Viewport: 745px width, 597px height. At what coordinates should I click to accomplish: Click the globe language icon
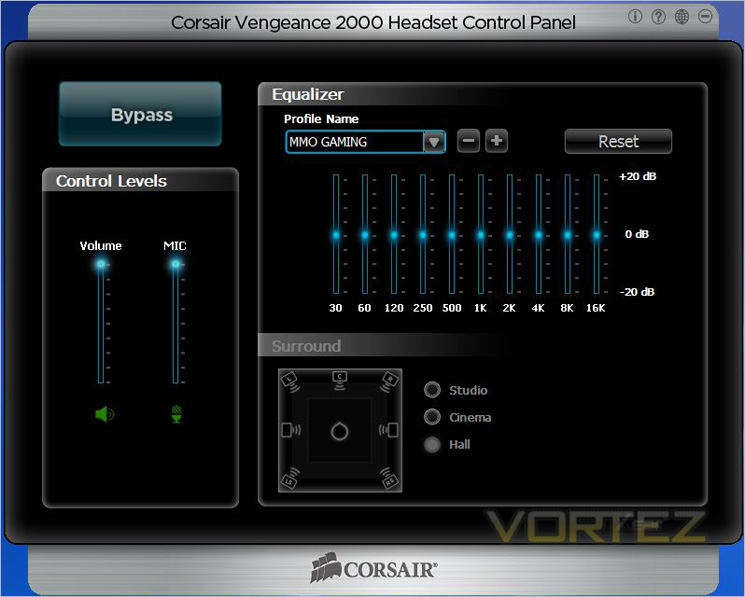click(x=682, y=17)
